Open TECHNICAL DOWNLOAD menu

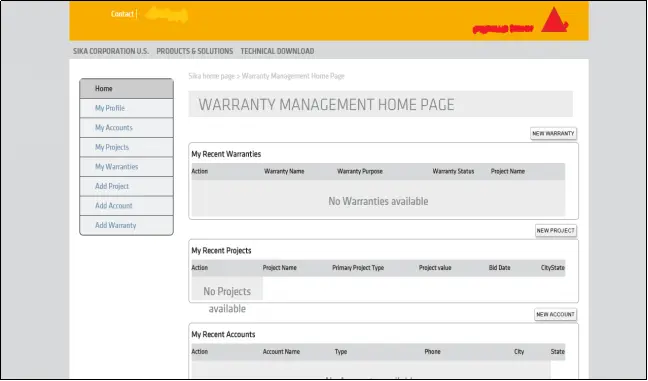[x=277, y=51]
